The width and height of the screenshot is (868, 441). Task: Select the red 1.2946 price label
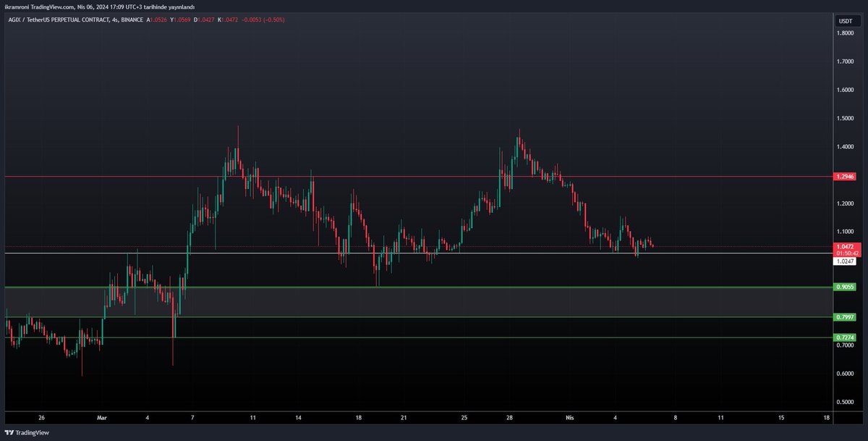(x=846, y=176)
